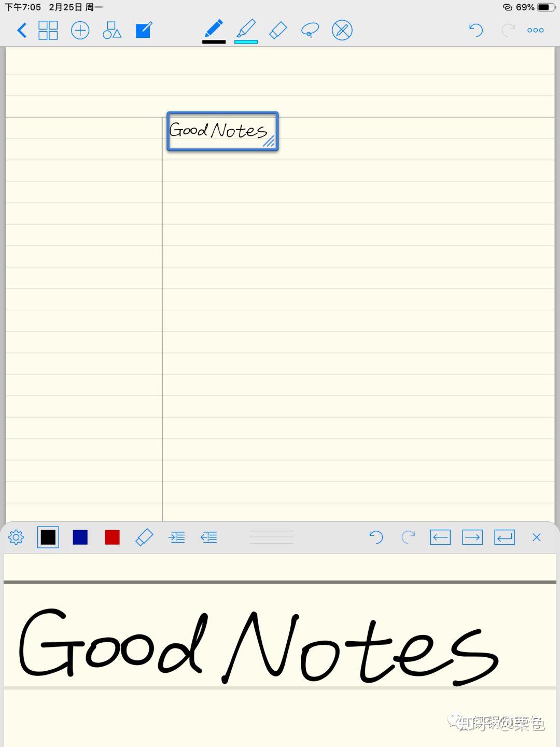Open zoom window settings gear
Image resolution: width=560 pixels, height=747 pixels.
tap(16, 537)
